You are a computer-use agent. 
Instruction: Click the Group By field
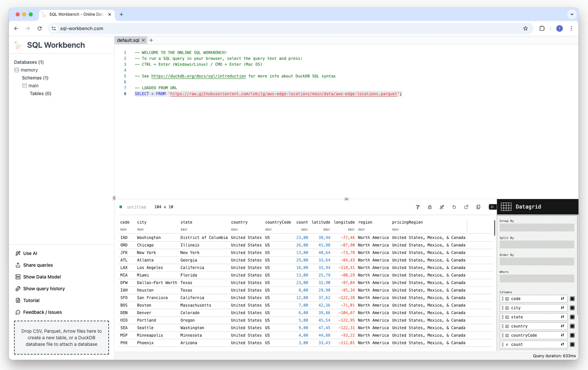point(537,228)
